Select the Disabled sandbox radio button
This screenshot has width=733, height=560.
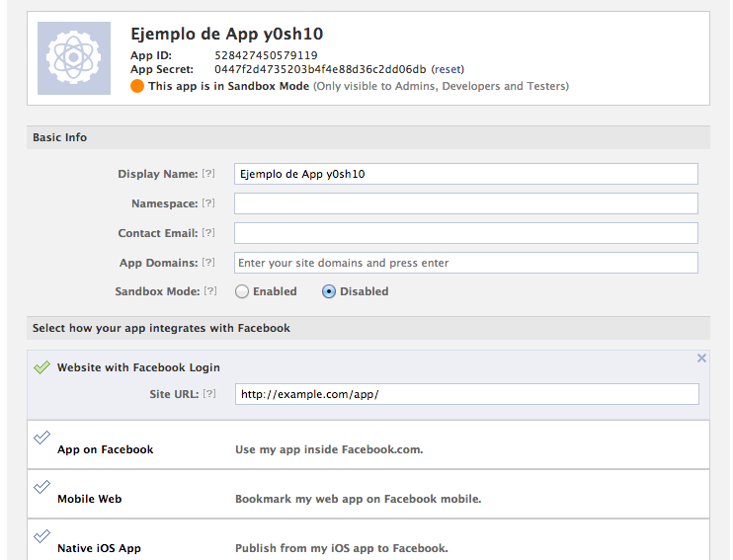point(329,291)
